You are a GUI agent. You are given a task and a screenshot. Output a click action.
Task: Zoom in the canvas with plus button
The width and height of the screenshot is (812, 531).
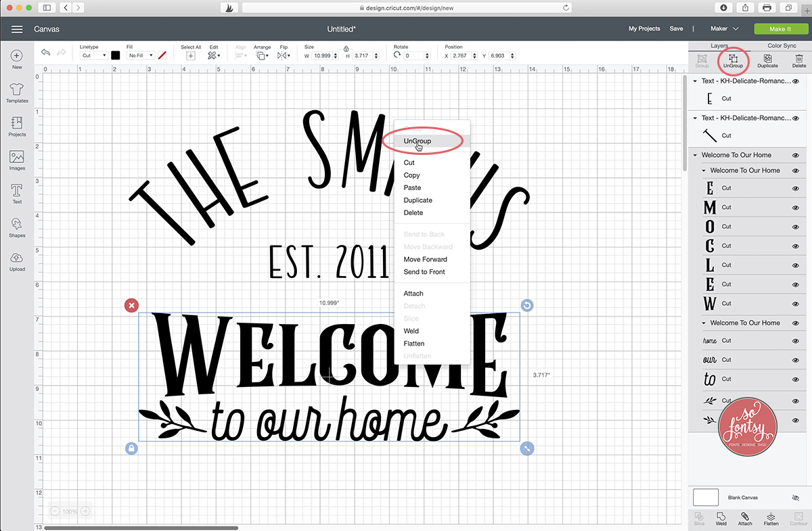pos(86,511)
